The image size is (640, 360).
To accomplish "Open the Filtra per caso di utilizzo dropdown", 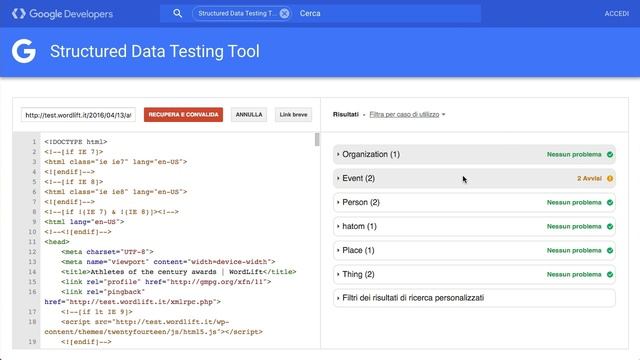I will (407, 115).
